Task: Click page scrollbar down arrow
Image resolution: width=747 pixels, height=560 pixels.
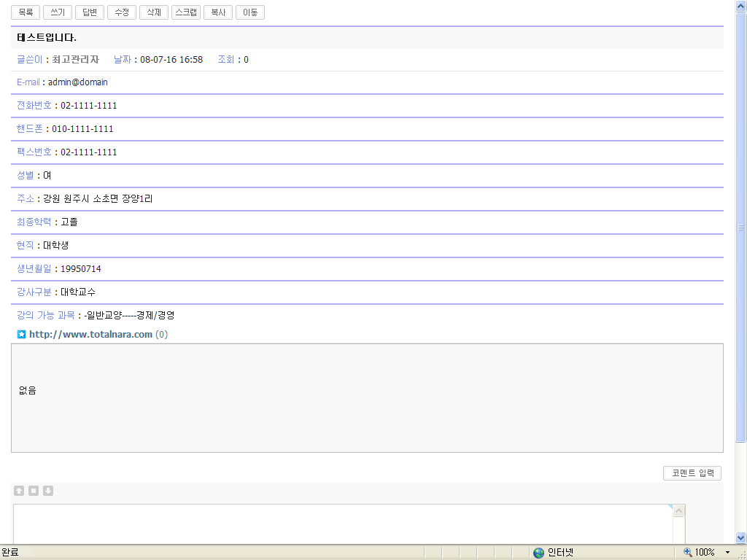Action: (x=741, y=537)
